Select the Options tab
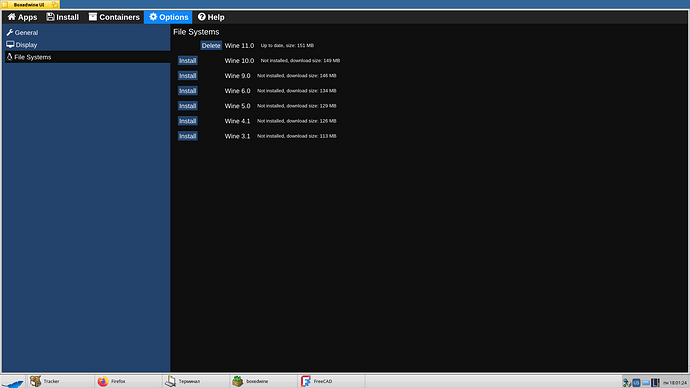Image resolution: width=690 pixels, height=388 pixels. 168,17
